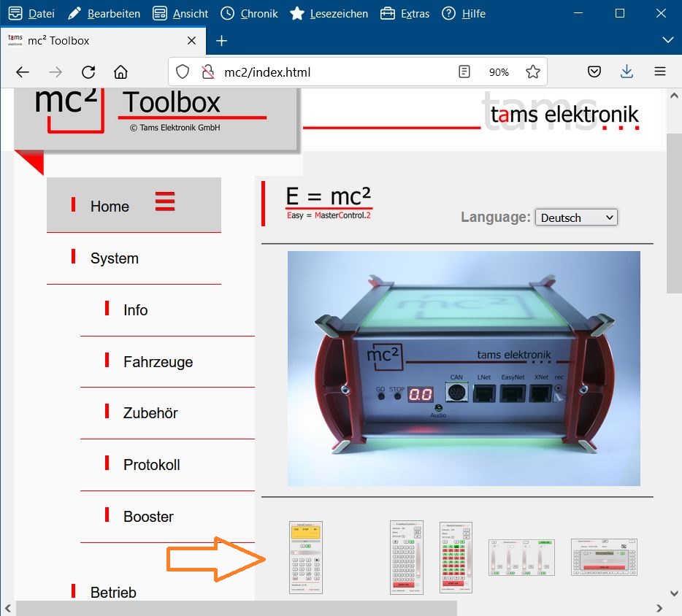Click the tams elektronik logo
This screenshot has height=616, width=682.
click(x=561, y=112)
